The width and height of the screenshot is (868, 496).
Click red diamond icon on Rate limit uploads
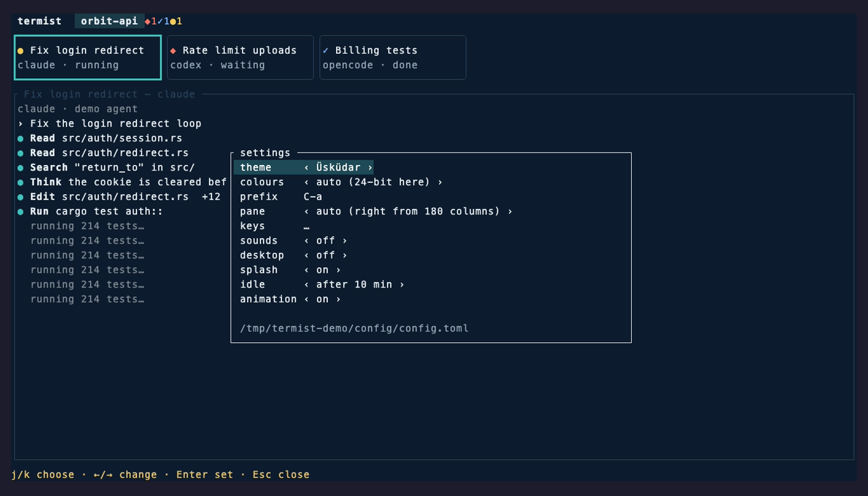tap(173, 51)
